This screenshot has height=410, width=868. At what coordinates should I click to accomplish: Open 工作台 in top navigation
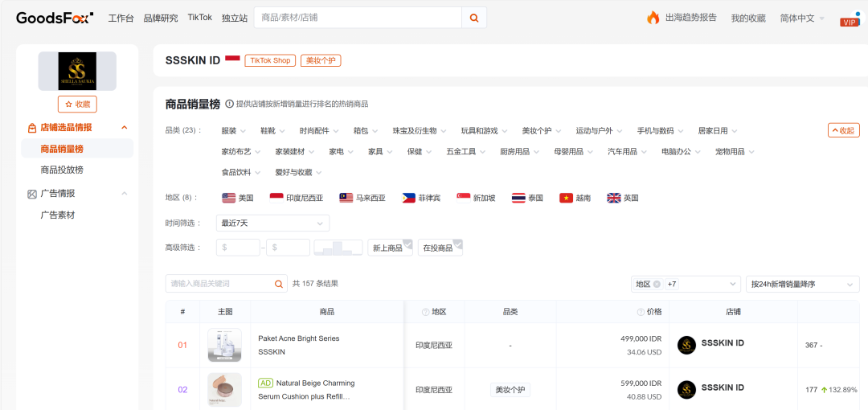click(121, 18)
